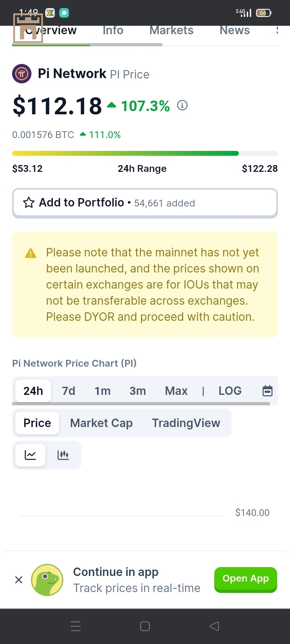
Task: Open the Info tab
Action: point(113,31)
